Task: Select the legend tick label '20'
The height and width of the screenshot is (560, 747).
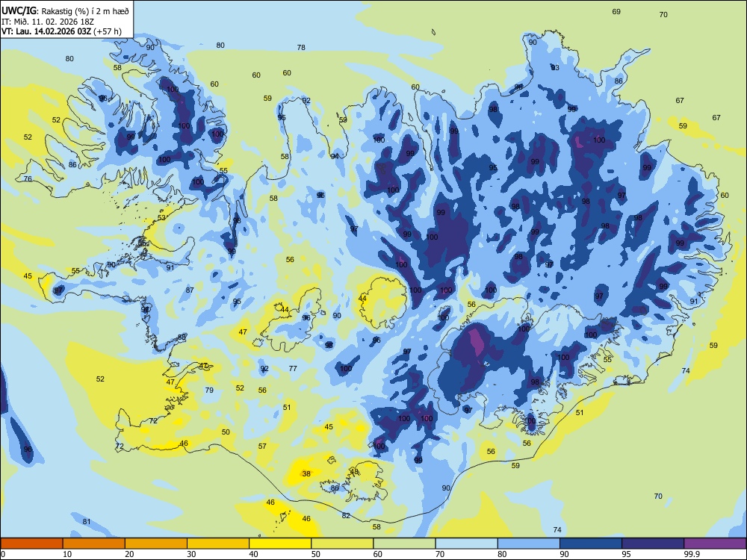Action: (129, 554)
